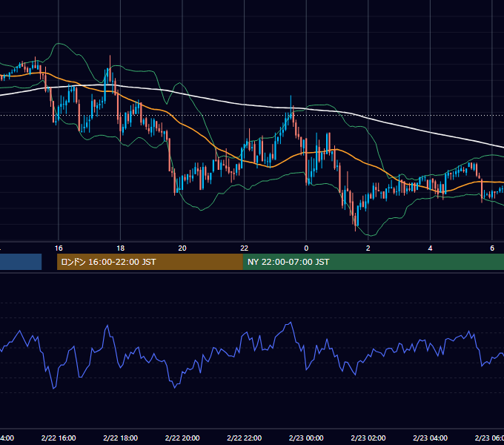Click the time axis label 22
Image resolution: width=504 pixels, height=445 pixels.
[x=245, y=248]
